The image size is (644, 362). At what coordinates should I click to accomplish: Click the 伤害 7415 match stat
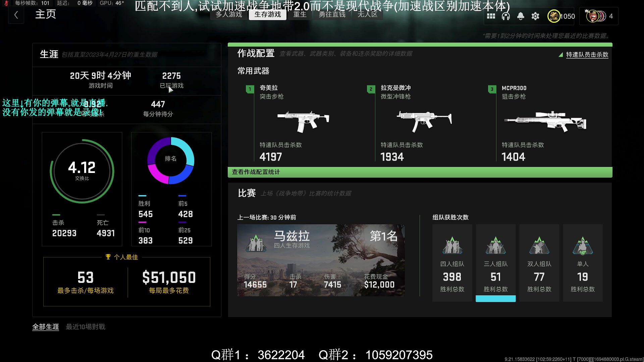pyautogui.click(x=332, y=281)
